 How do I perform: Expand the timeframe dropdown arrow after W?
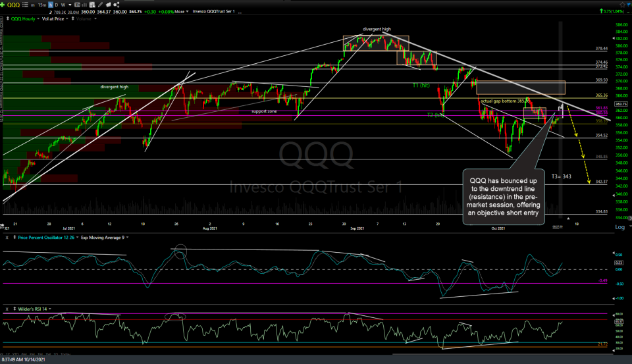click(69, 5)
